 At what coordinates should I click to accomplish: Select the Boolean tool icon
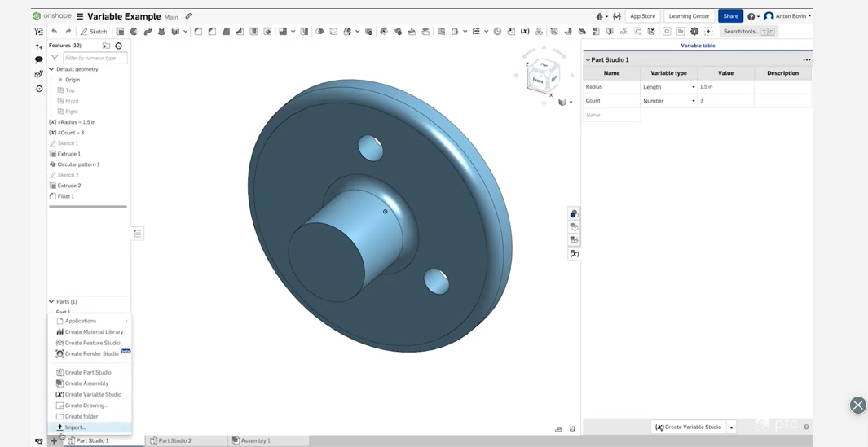tap(319, 32)
